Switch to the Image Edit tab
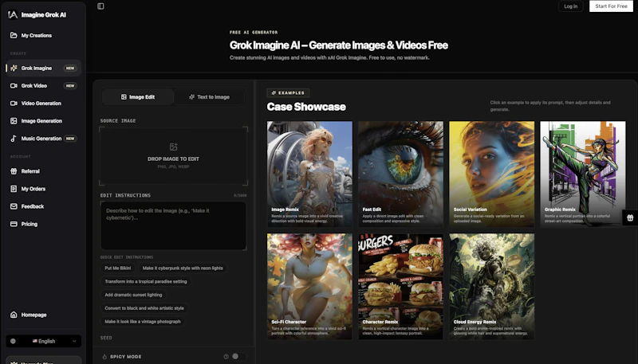Screen dimensions: 638x364 (137, 97)
